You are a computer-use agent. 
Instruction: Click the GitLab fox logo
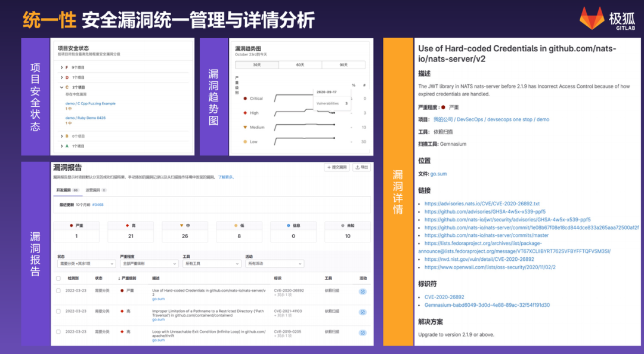tap(592, 19)
